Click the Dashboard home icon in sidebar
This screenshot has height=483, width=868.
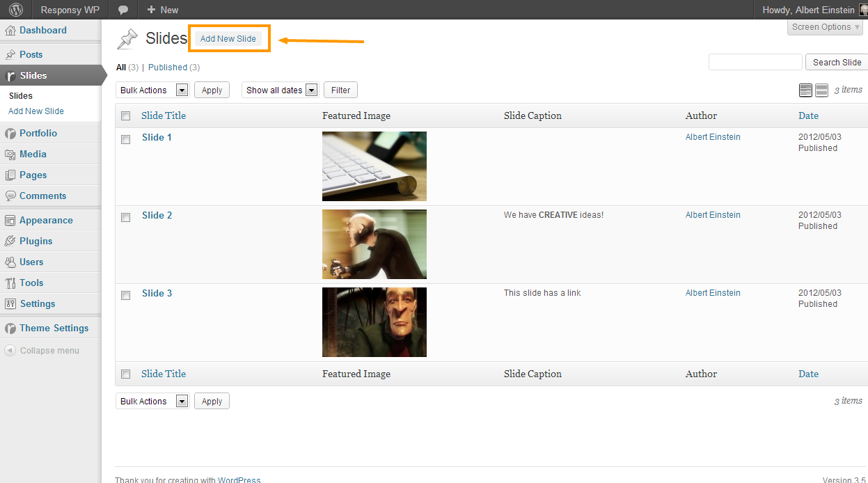(10, 31)
